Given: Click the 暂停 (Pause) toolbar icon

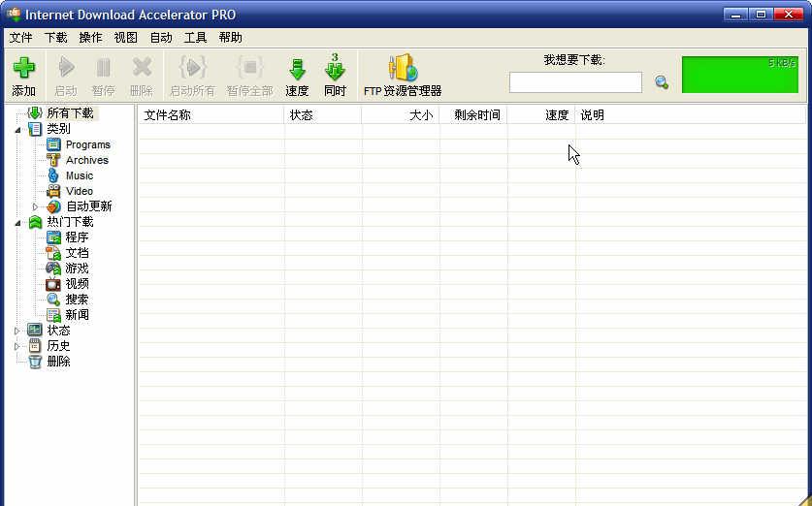Looking at the screenshot, I should [103, 68].
